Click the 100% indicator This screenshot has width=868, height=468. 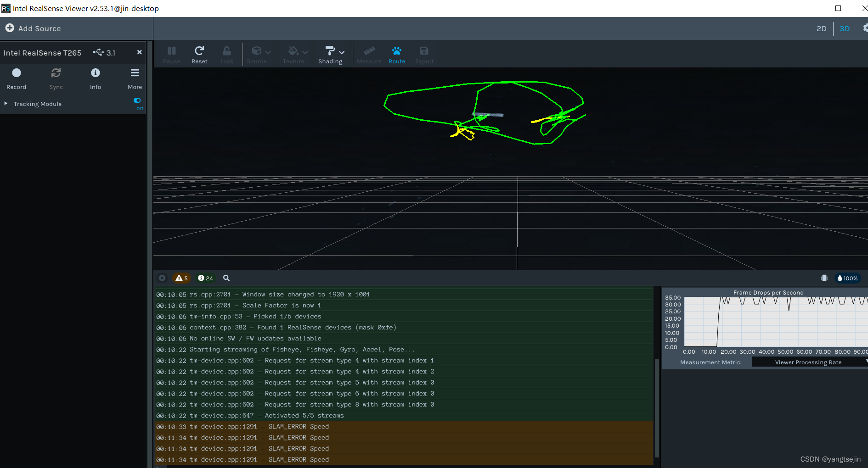(x=847, y=278)
